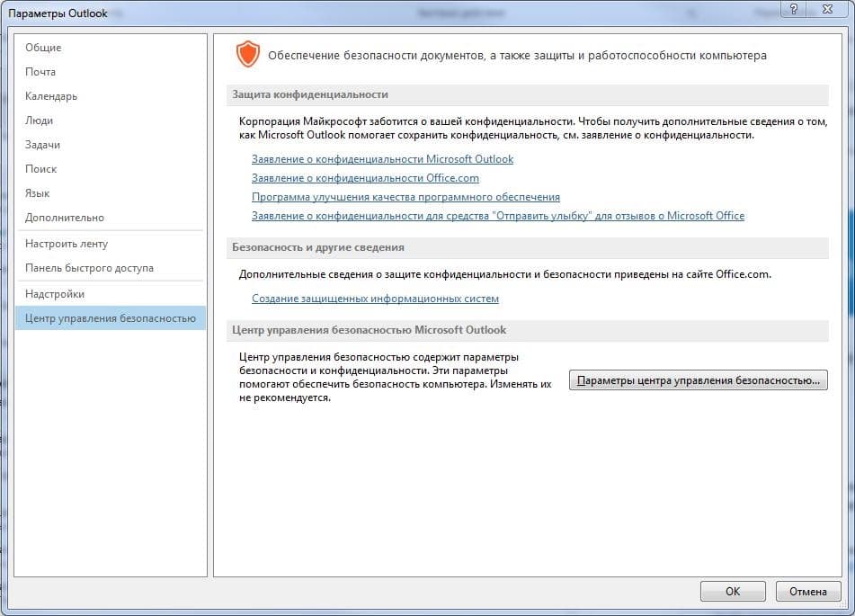Viewport: 855px width, 616px height.
Task: Open Создание защищенных информационных систем link
Action: (375, 299)
